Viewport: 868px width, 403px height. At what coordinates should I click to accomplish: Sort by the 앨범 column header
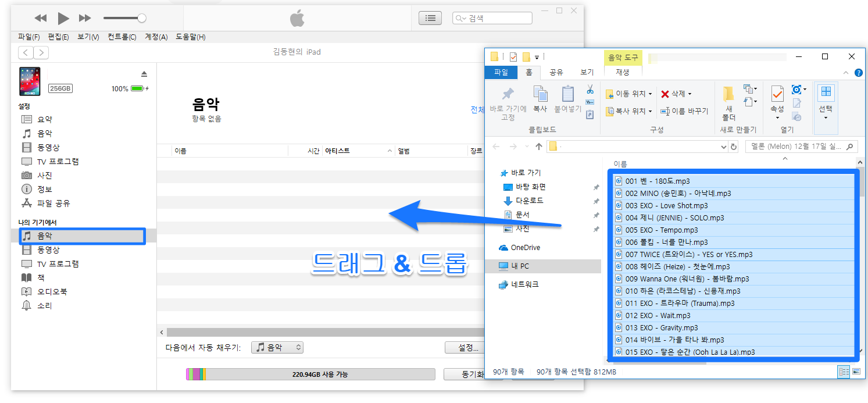430,151
